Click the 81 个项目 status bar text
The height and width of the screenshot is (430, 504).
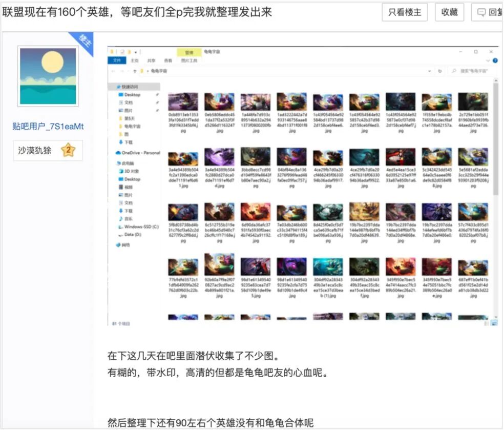[x=121, y=323]
